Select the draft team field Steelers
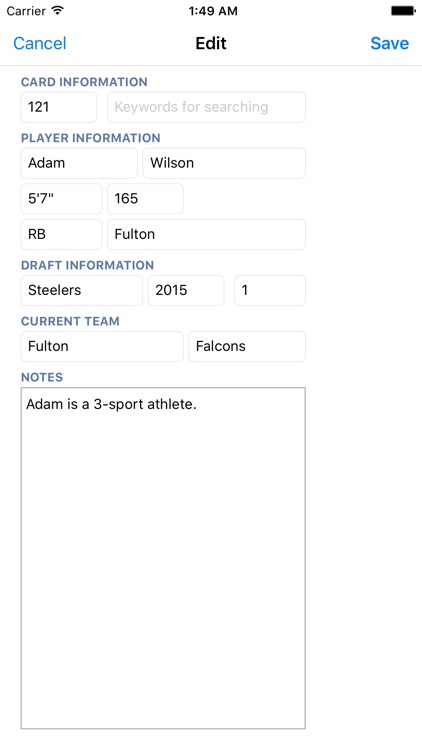This screenshot has height=750, width=422. [81, 290]
